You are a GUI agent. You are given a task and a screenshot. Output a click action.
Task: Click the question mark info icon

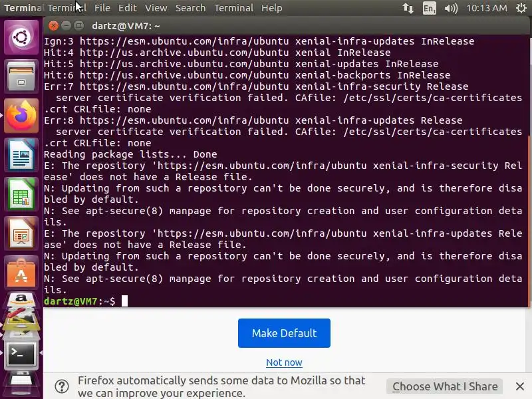(62, 386)
